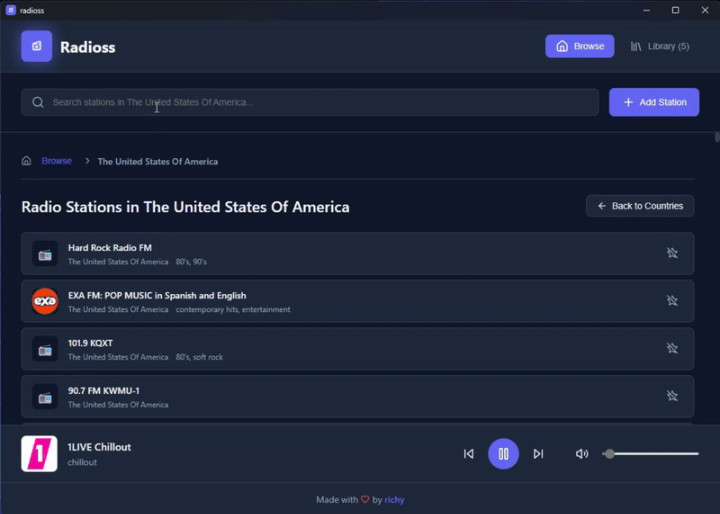The width and height of the screenshot is (720, 514).
Task: Click the 80's, 90's tags text
Action: click(x=191, y=262)
